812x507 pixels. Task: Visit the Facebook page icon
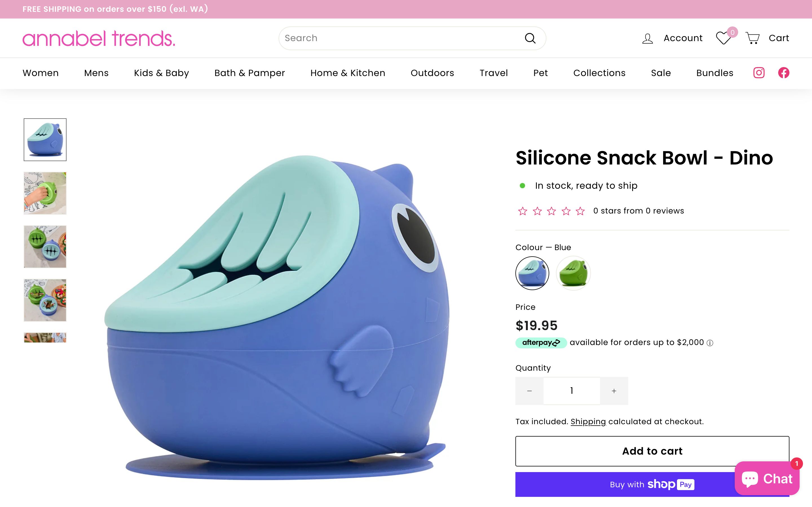pyautogui.click(x=784, y=73)
